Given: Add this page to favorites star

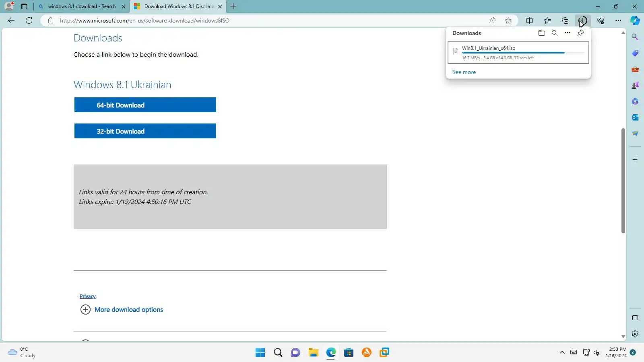Looking at the screenshot, I should (x=508, y=21).
